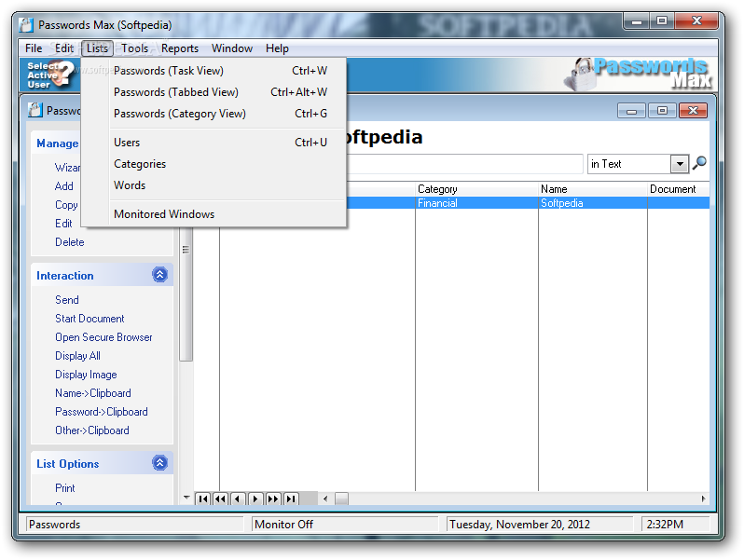Click the Print link under List Options
The image size is (744, 560).
click(65, 488)
